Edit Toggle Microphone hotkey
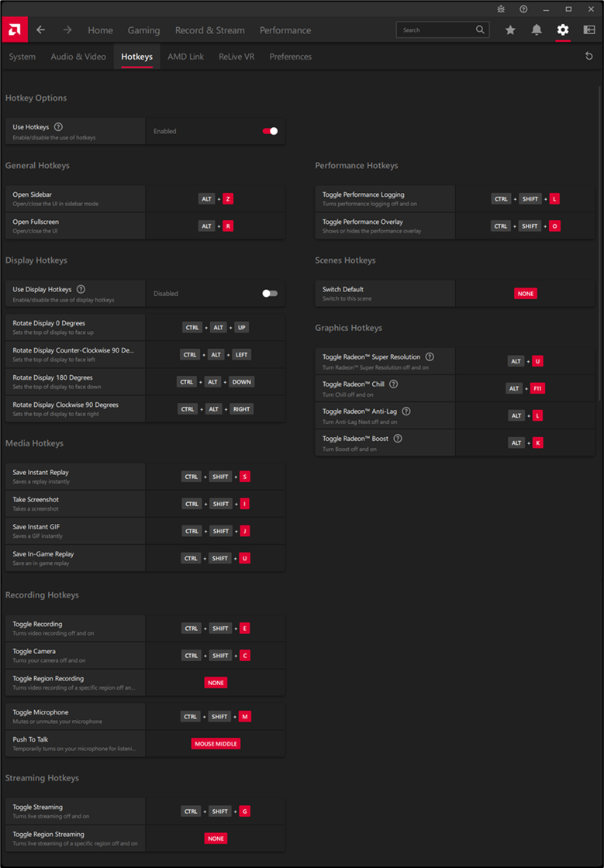Screen dimensions: 604x868 216,716
